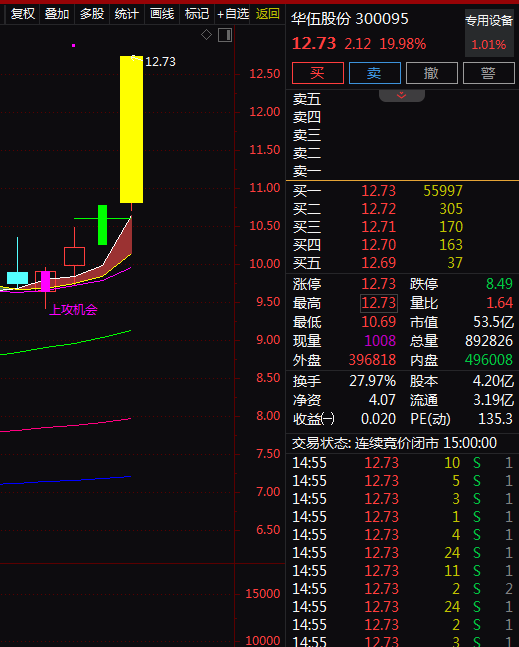Screen dimensions: 519x647
Task: Click the red 买 buy button
Action: 318,73
